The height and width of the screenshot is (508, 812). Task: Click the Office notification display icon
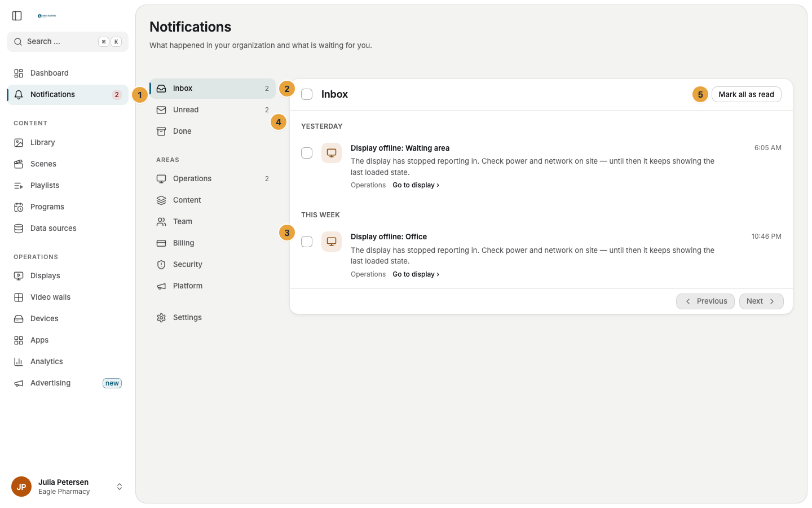click(332, 242)
